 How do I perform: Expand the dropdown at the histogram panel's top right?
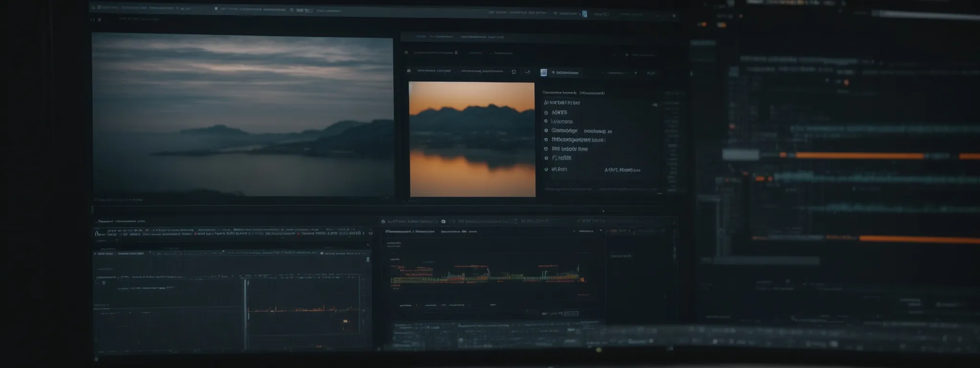(601, 231)
